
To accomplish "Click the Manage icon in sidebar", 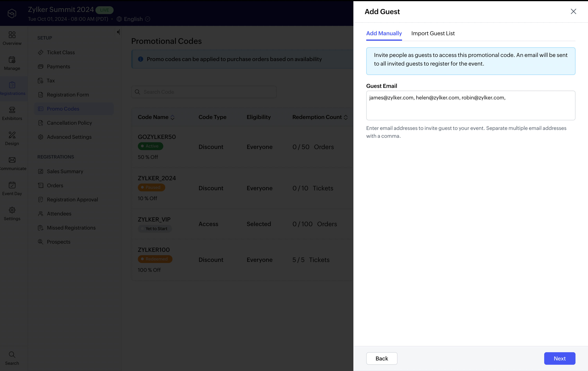I will tap(12, 60).
